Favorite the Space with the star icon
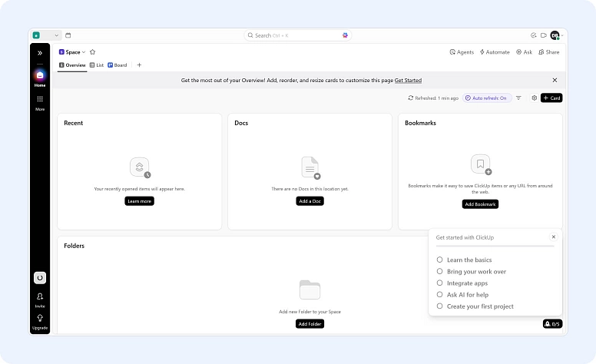The height and width of the screenshot is (364, 596). click(x=92, y=52)
